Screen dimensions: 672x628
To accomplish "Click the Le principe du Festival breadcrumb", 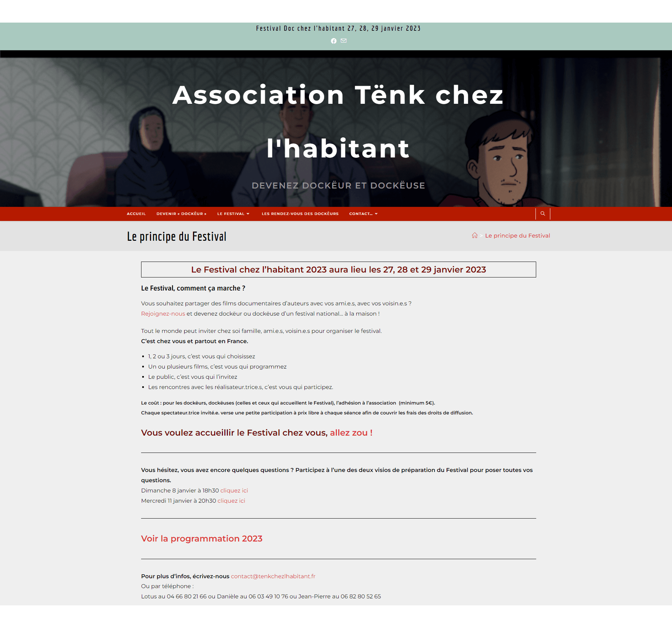I will point(517,235).
